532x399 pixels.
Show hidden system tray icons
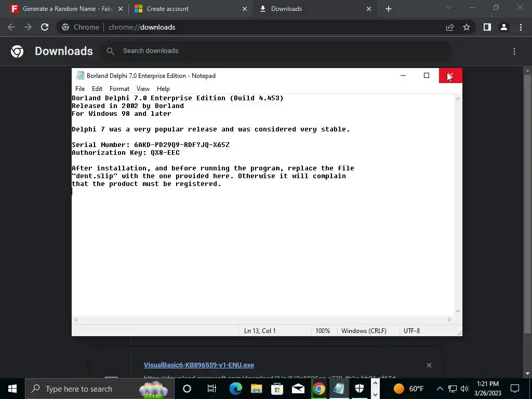tap(440, 389)
